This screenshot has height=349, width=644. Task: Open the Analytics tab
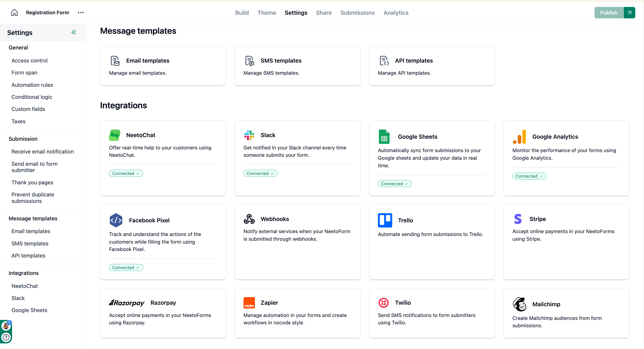click(x=396, y=13)
